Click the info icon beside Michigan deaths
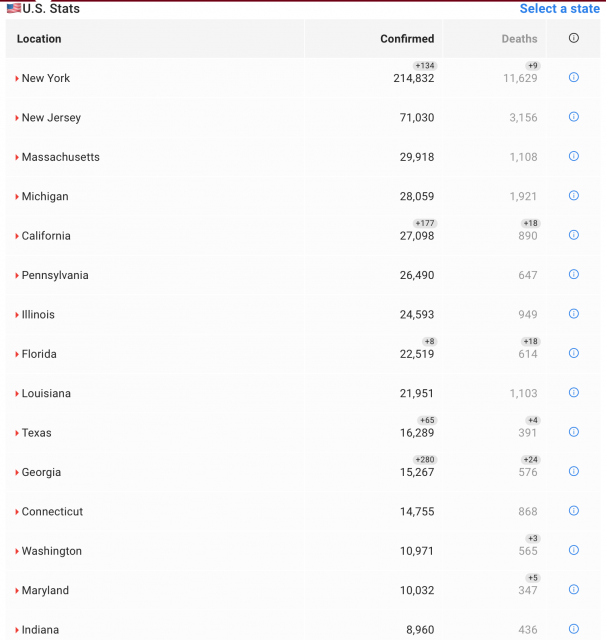 click(574, 196)
